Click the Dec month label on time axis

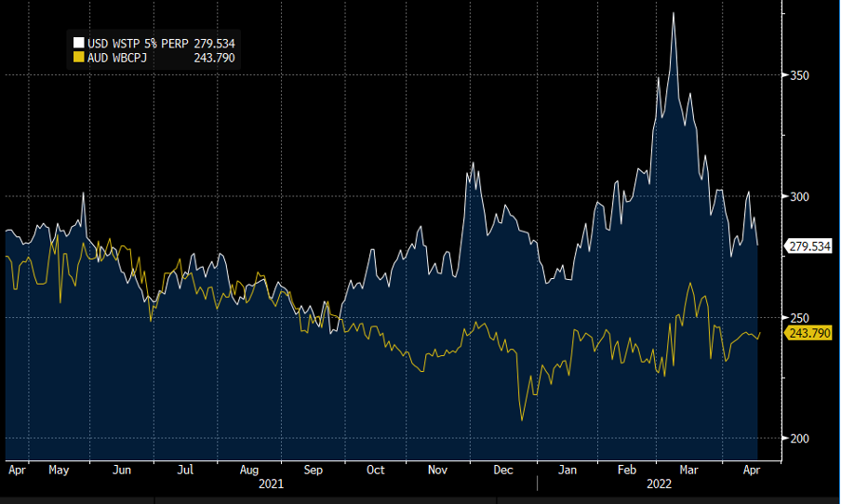pos(501,470)
